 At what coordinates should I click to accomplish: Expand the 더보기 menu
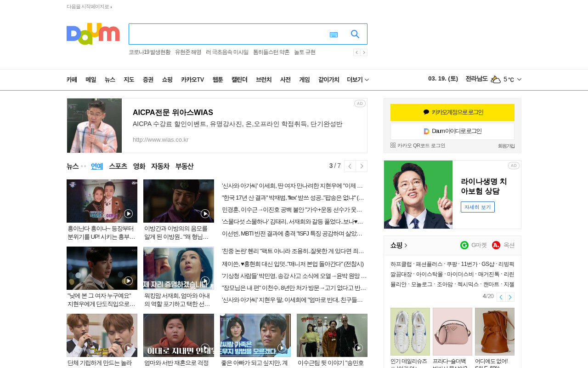pyautogui.click(x=358, y=80)
